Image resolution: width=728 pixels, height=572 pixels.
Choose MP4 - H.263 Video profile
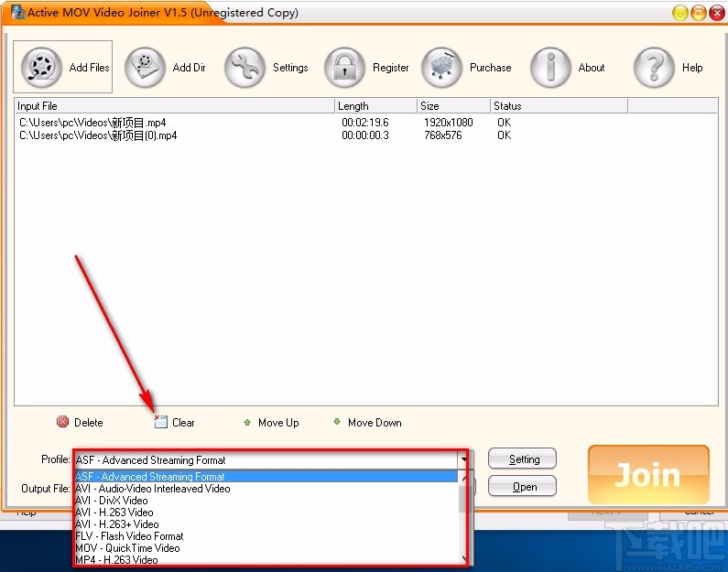(266, 559)
